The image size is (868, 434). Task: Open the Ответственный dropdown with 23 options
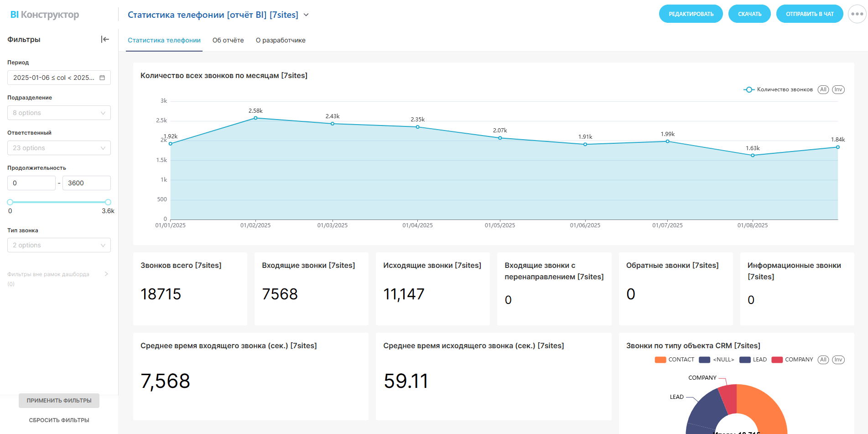59,148
